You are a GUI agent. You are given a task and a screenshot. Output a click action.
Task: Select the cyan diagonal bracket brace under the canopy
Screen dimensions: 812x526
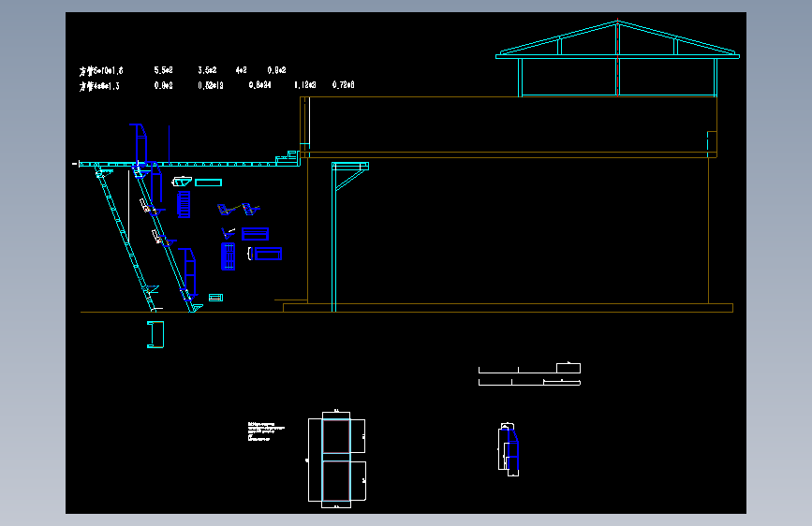point(350,180)
